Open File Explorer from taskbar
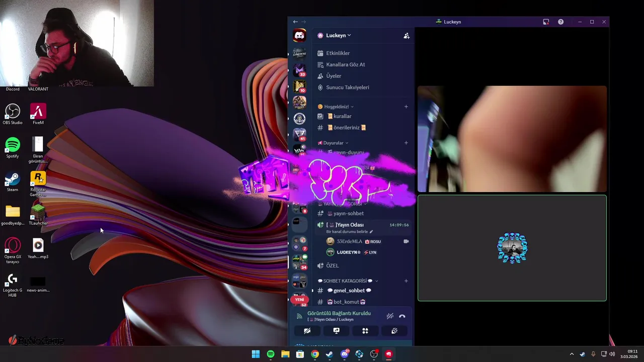Screen dimensions: 644x362 click(x=285, y=354)
